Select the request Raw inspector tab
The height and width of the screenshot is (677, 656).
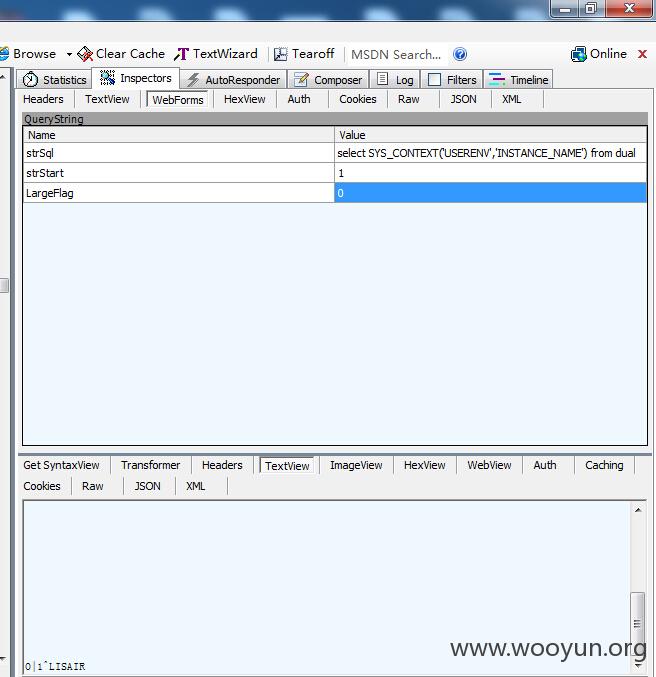tap(409, 99)
